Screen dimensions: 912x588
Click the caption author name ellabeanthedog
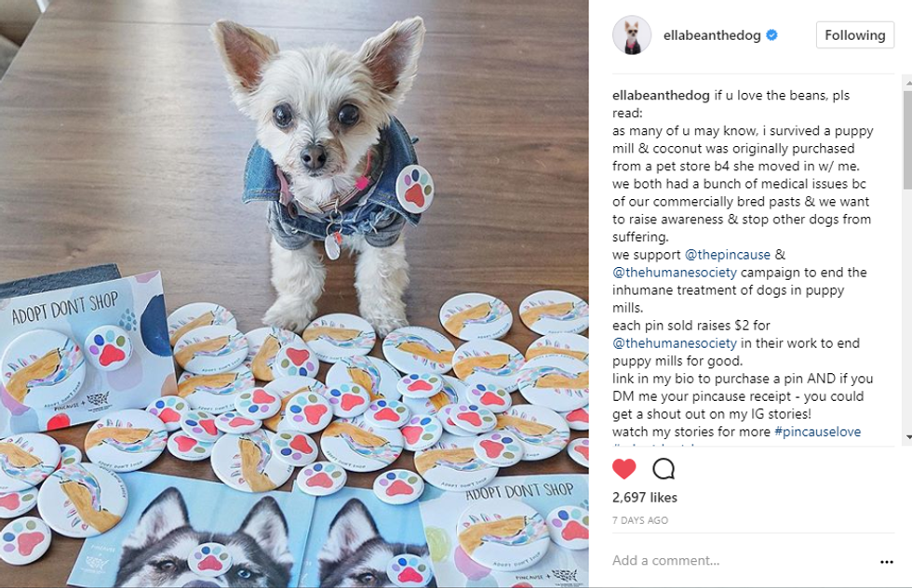tap(661, 96)
